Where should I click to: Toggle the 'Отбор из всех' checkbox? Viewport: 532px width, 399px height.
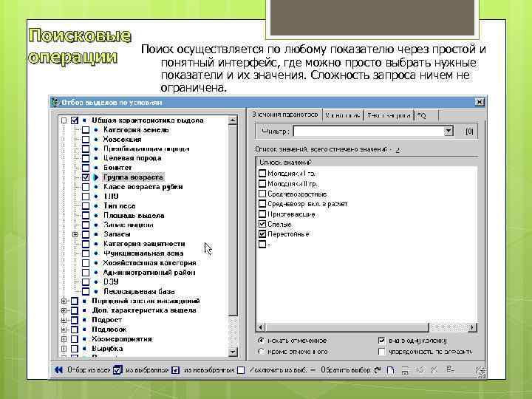[117, 370]
